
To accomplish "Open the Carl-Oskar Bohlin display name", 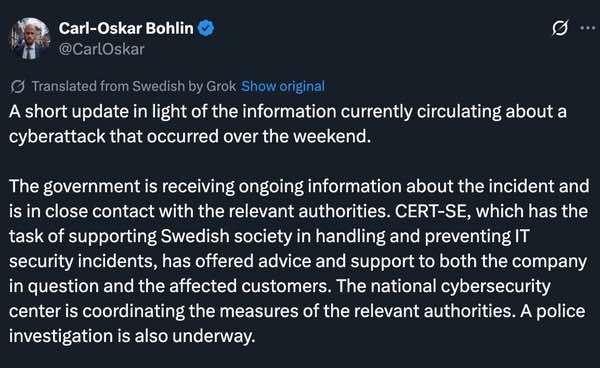I will coord(126,28).
